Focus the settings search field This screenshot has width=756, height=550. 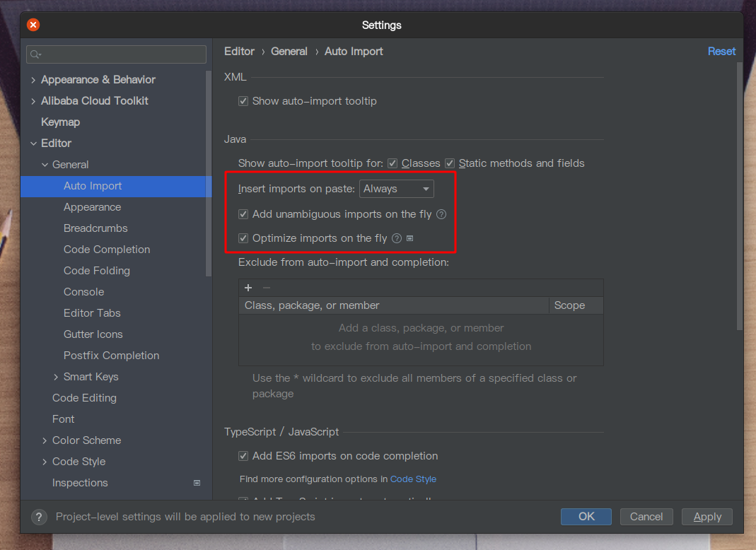pyautogui.click(x=116, y=54)
